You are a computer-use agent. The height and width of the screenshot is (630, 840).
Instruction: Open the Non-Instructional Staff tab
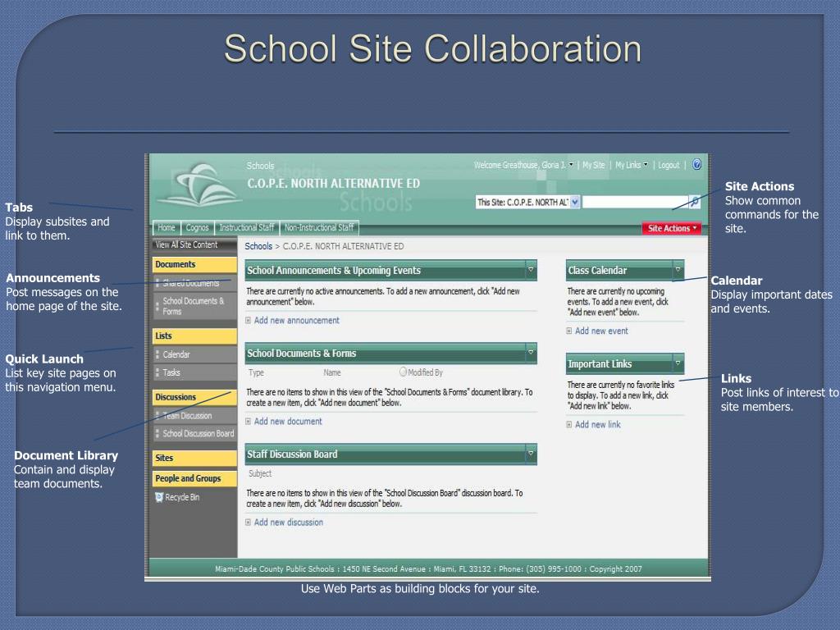click(x=319, y=228)
